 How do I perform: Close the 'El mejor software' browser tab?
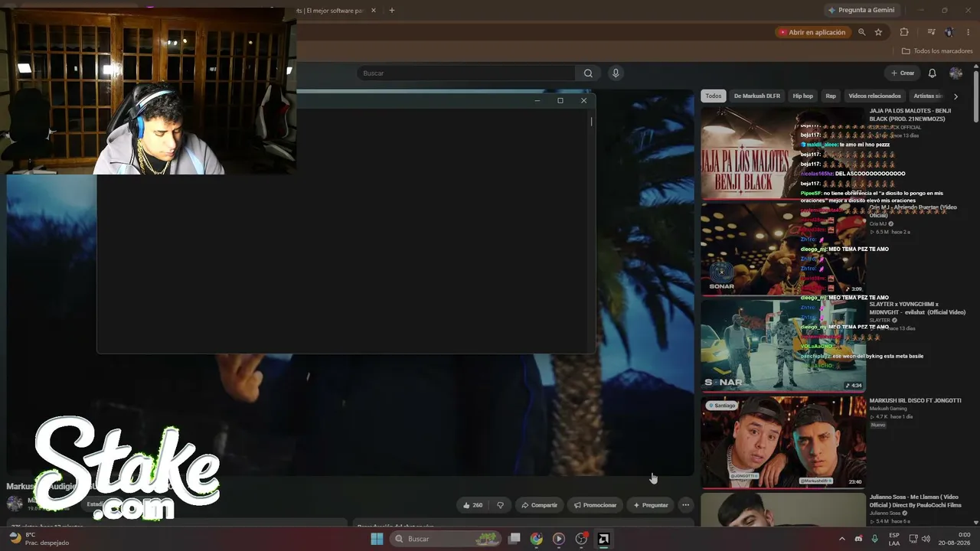(x=374, y=11)
